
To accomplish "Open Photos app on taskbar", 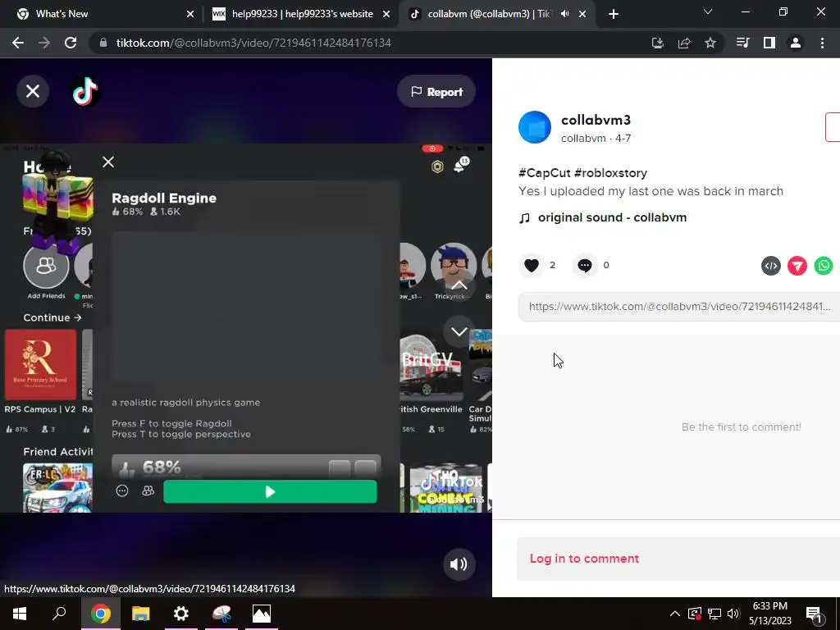I will [x=262, y=614].
